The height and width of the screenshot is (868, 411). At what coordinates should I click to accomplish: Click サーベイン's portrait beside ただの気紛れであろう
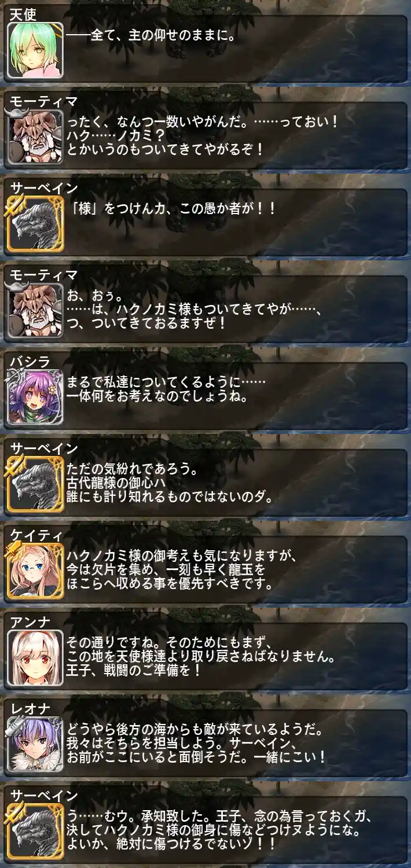click(x=35, y=485)
